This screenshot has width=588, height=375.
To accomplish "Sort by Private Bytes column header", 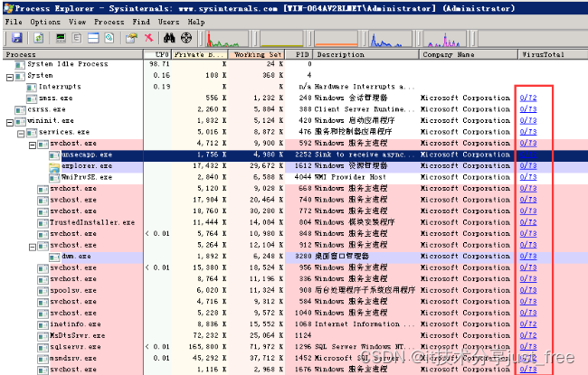I will coord(200,55).
